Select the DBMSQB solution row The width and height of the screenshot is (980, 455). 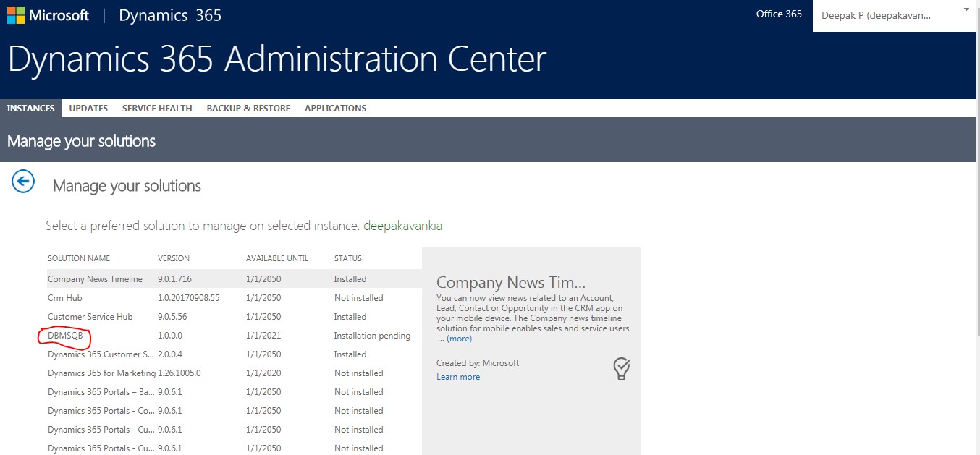click(x=65, y=336)
